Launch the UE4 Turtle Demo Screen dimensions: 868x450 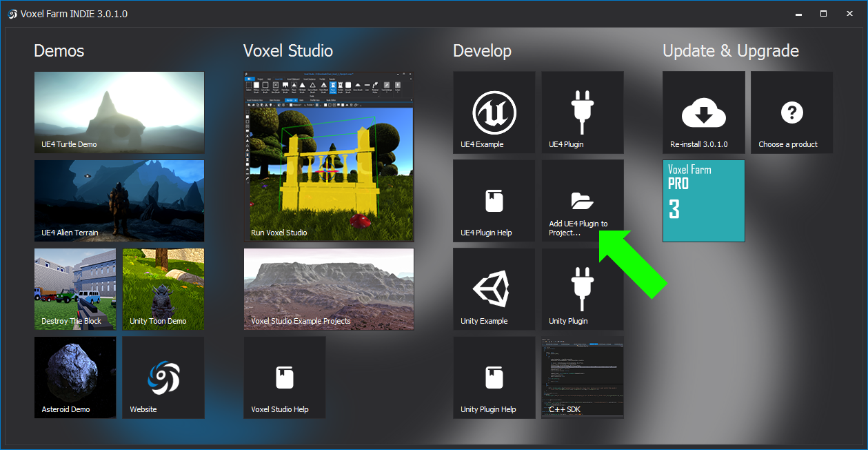(119, 112)
